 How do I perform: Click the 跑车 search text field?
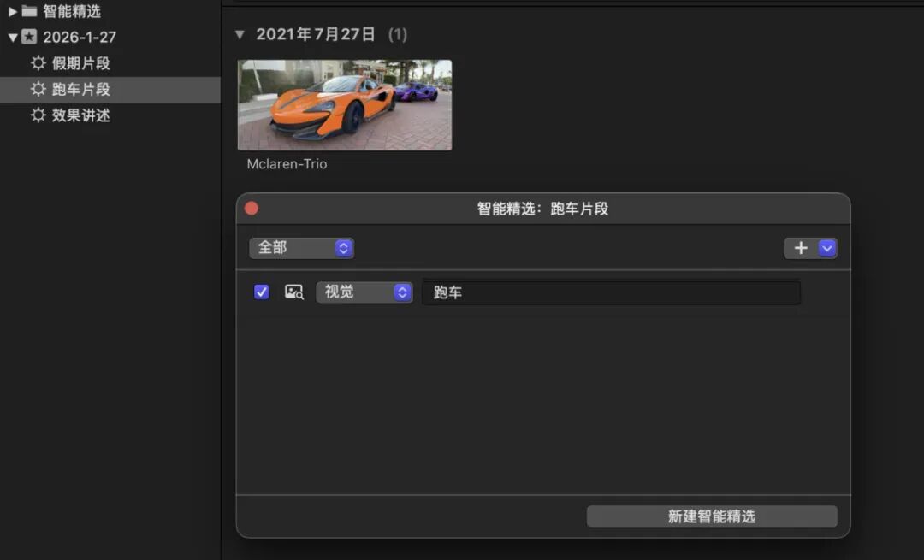(611, 292)
